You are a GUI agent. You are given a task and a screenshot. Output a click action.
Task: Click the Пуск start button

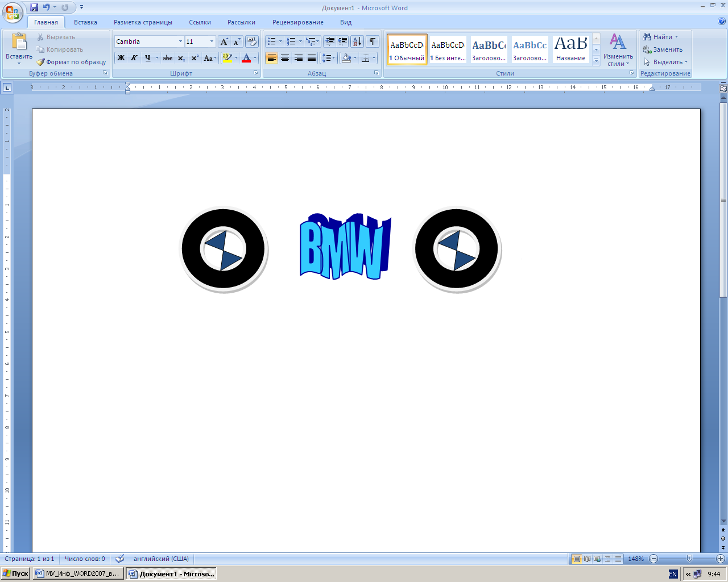[x=15, y=573]
